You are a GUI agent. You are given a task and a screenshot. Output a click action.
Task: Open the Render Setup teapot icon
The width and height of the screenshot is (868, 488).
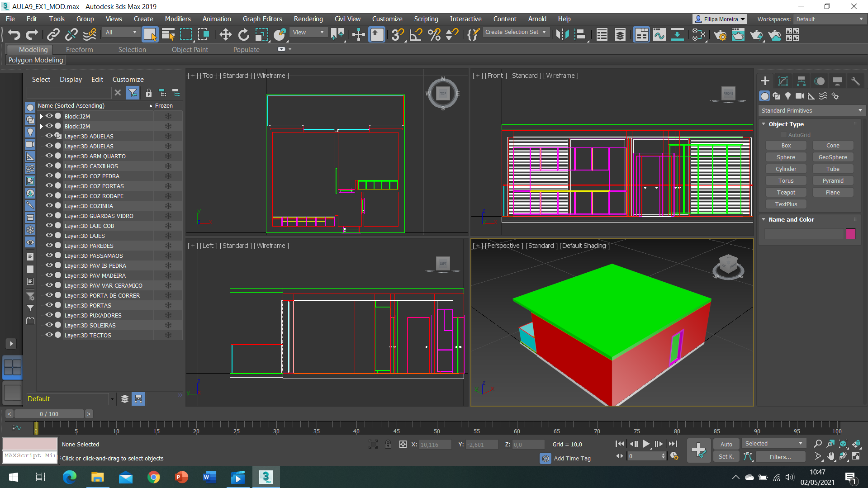point(720,35)
